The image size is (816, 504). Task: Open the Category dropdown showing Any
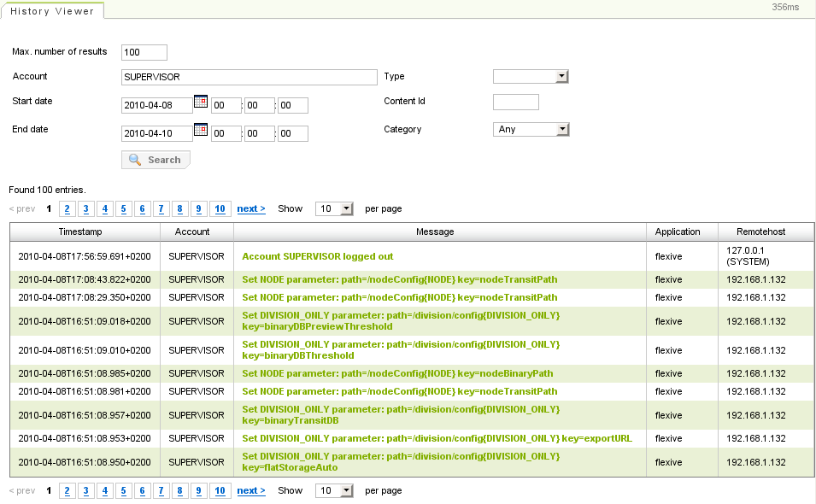[531, 129]
